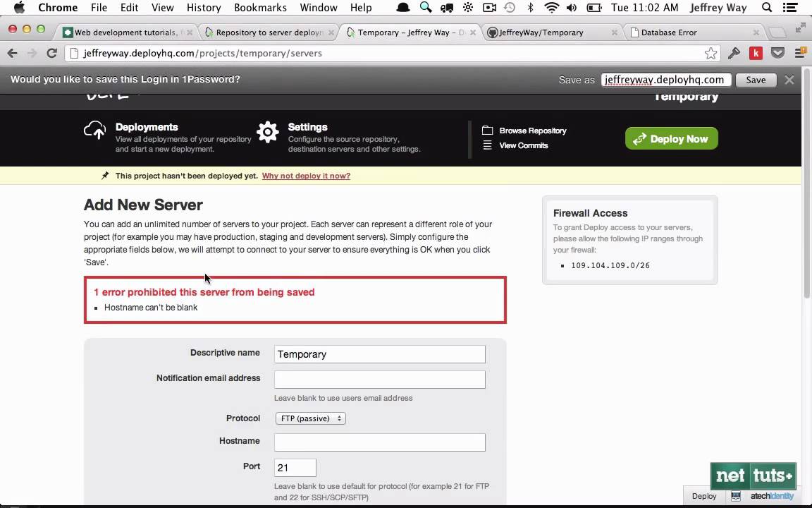812x508 pixels.
Task: Click the Jeffrey Way user name menu
Action: pyautogui.click(x=718, y=8)
